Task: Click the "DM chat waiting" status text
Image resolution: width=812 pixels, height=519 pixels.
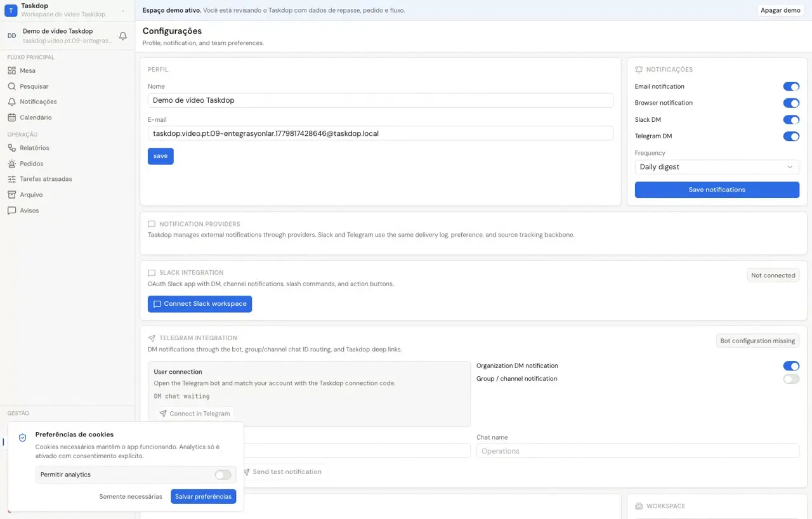Action: coord(182,396)
